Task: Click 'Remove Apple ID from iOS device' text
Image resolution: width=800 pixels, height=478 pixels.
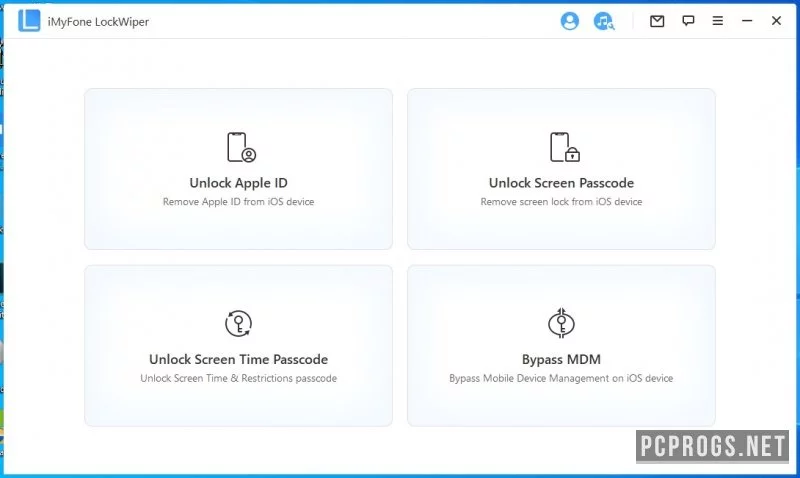Action: click(238, 202)
